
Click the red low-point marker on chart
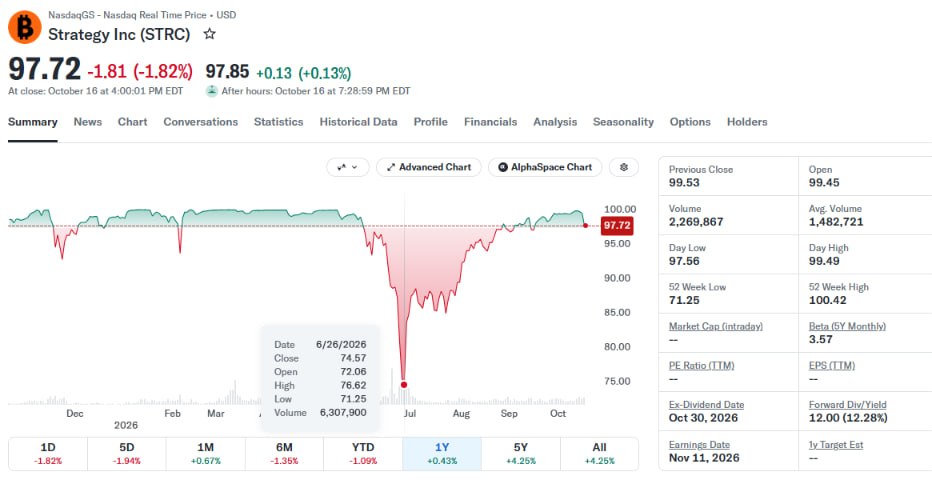(x=404, y=385)
